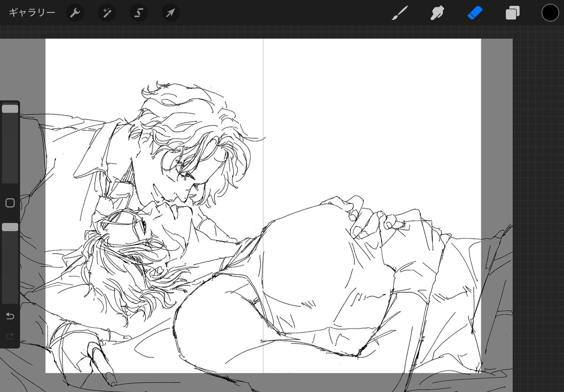Click the brush size slider handle
Image resolution: width=564 pixels, height=392 pixels.
pos(10,109)
